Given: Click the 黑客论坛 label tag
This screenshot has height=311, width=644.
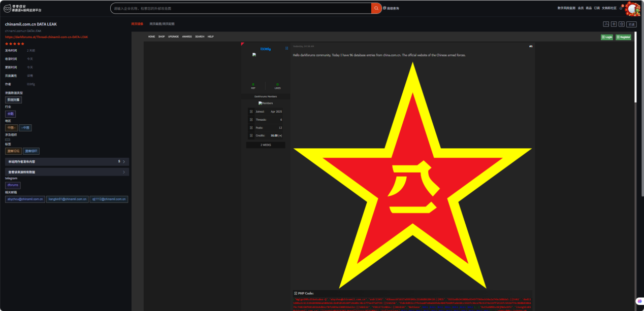Looking at the screenshot, I should coord(13,151).
